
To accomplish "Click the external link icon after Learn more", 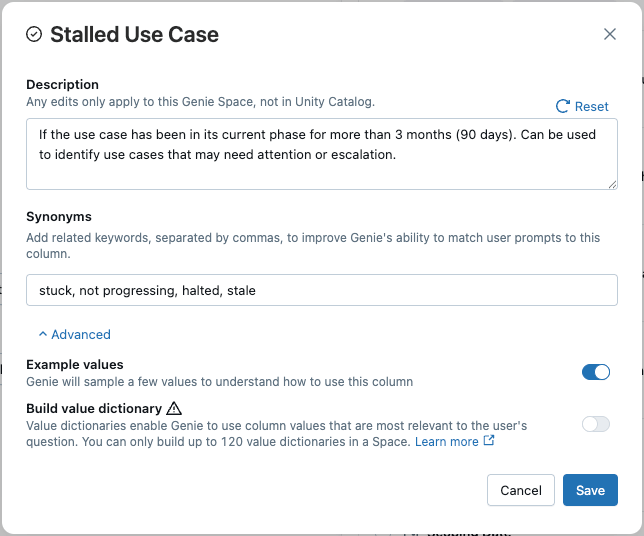I will click(489, 441).
